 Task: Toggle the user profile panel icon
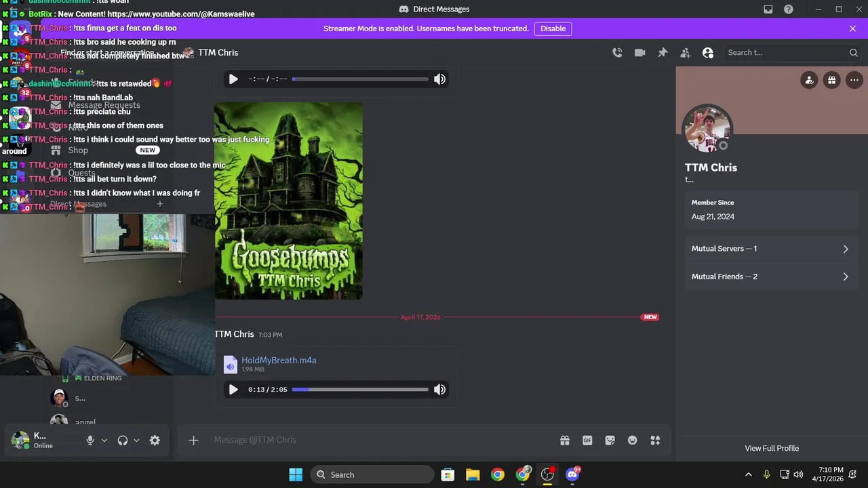coord(708,52)
